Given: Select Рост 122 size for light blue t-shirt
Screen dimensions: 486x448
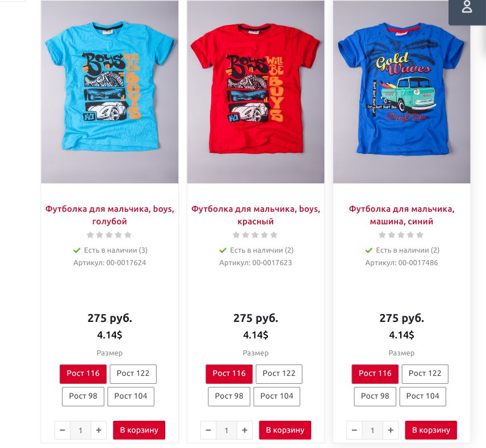Looking at the screenshot, I should pyautogui.click(x=133, y=374).
